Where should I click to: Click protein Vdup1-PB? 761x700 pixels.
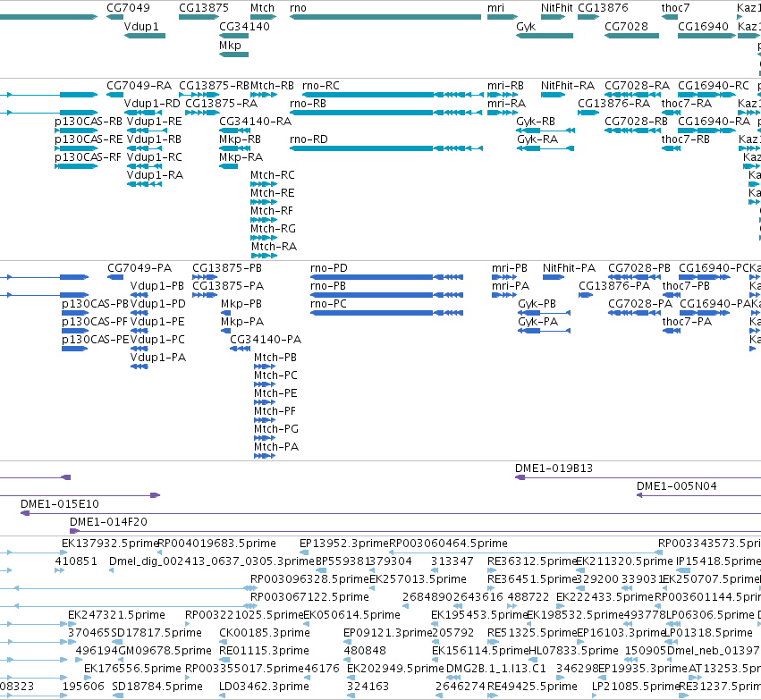pyautogui.click(x=156, y=286)
